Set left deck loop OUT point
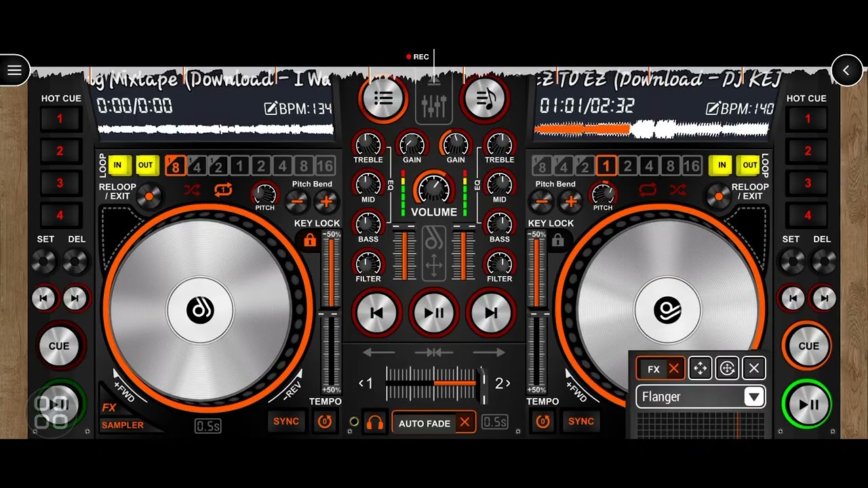The image size is (868, 488). pos(146,165)
